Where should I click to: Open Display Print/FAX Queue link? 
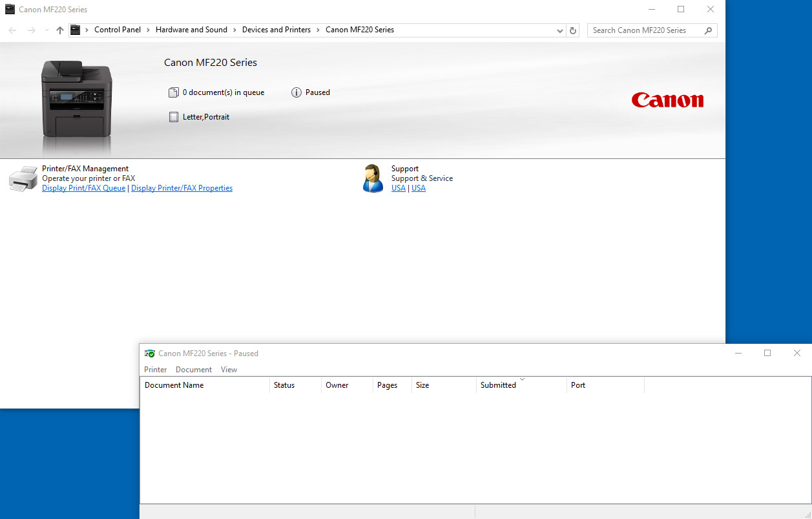tap(83, 188)
